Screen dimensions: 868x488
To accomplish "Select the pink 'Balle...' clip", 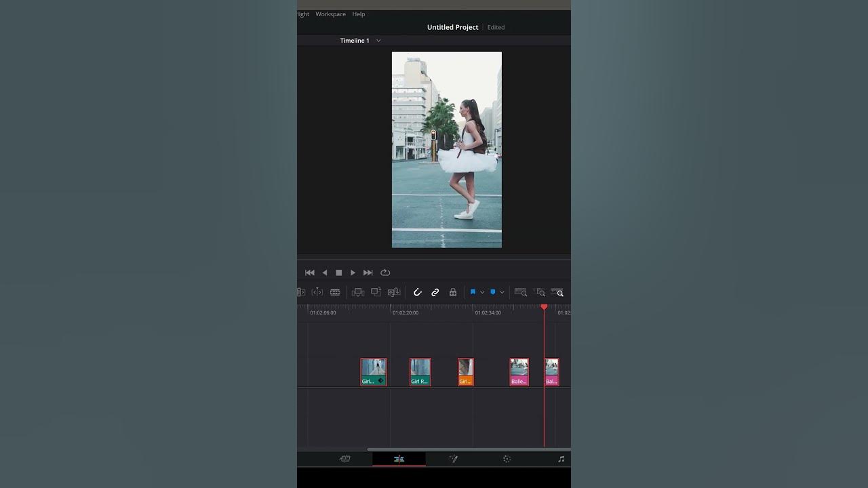I will click(x=519, y=372).
